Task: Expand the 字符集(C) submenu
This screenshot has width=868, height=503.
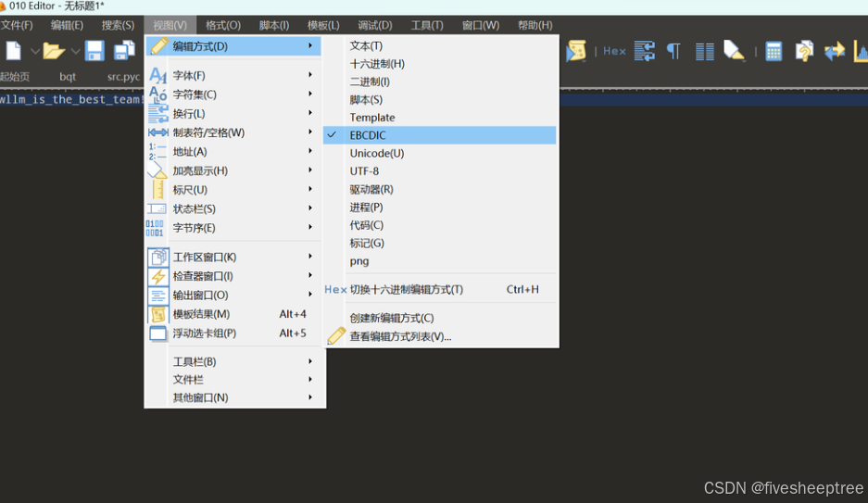Action: click(234, 94)
